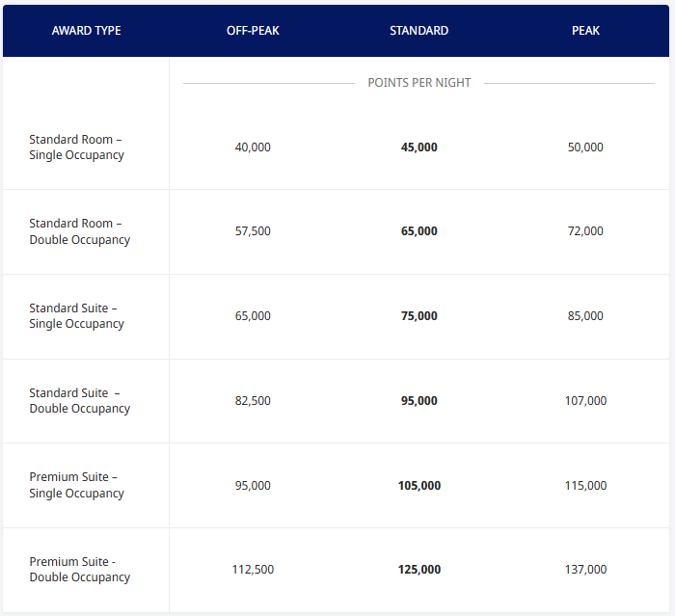The height and width of the screenshot is (616, 675).
Task: Click the 40,000 off-peak points value
Action: coord(253,147)
